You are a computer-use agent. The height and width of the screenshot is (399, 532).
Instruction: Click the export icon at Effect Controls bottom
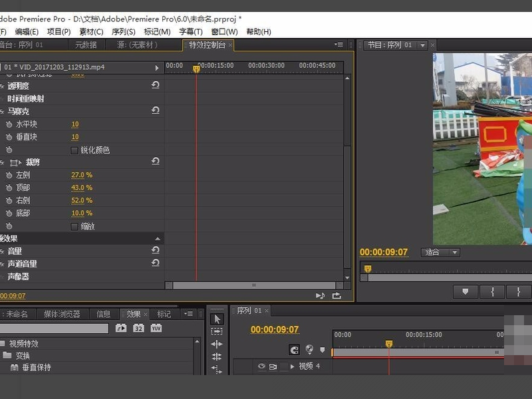click(x=336, y=296)
